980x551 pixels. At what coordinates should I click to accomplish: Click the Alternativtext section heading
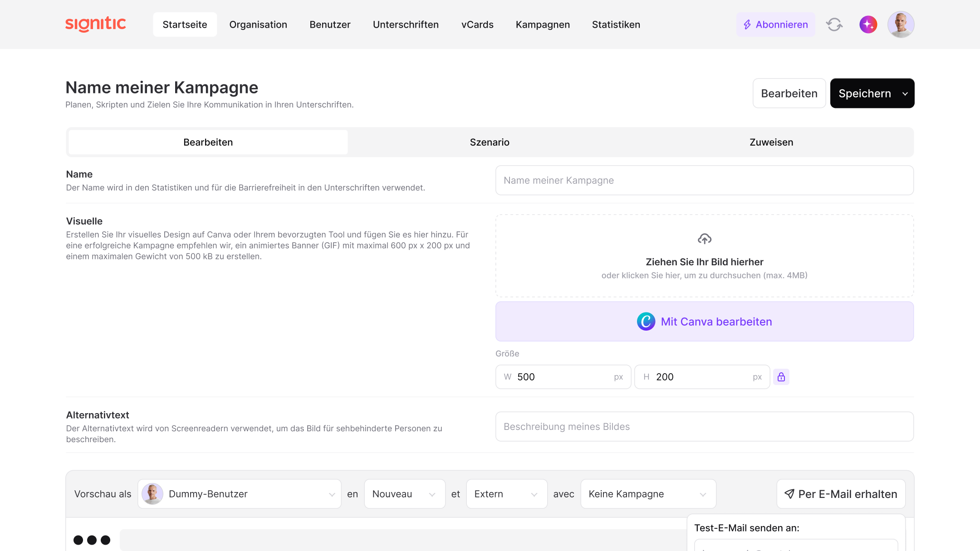[x=98, y=415]
